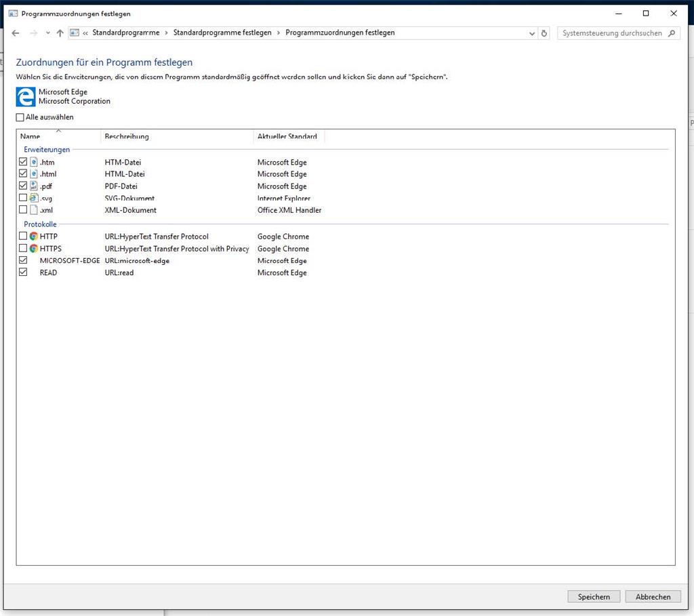The width and height of the screenshot is (694, 616).
Task: Click the Chrome icon beside HTTPS
Action: (34, 248)
